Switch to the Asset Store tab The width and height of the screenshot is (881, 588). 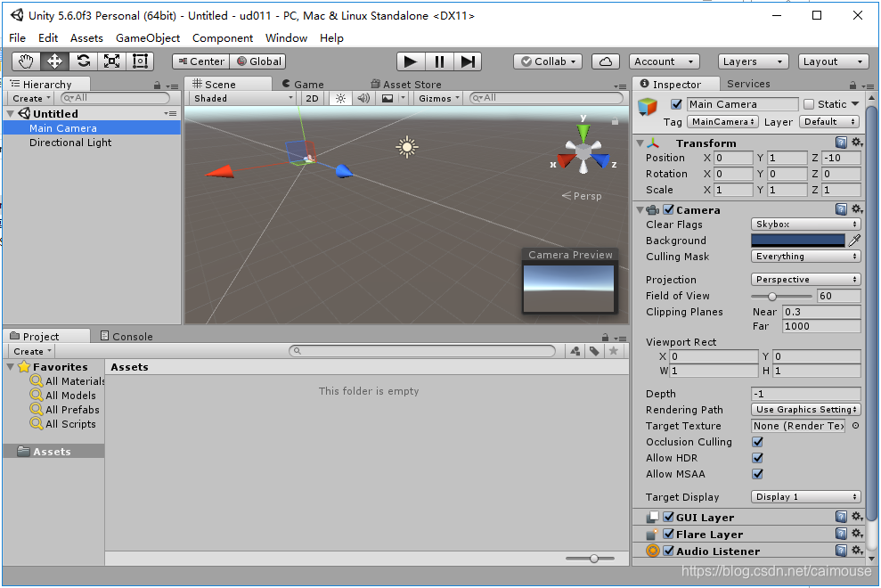(x=405, y=85)
